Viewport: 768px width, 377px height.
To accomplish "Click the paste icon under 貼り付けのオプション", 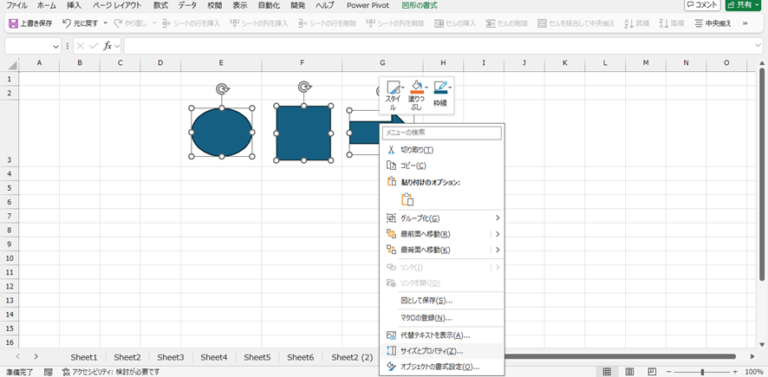I will point(408,199).
